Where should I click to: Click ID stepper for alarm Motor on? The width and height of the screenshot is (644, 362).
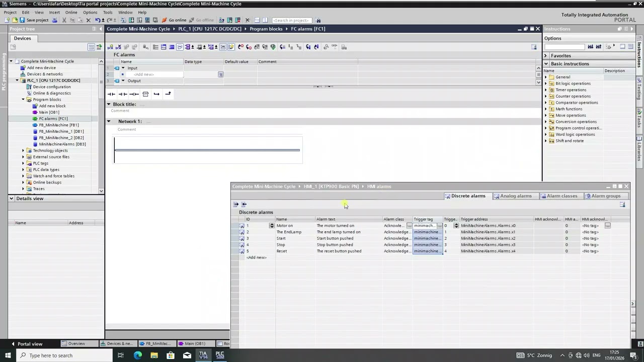click(272, 226)
